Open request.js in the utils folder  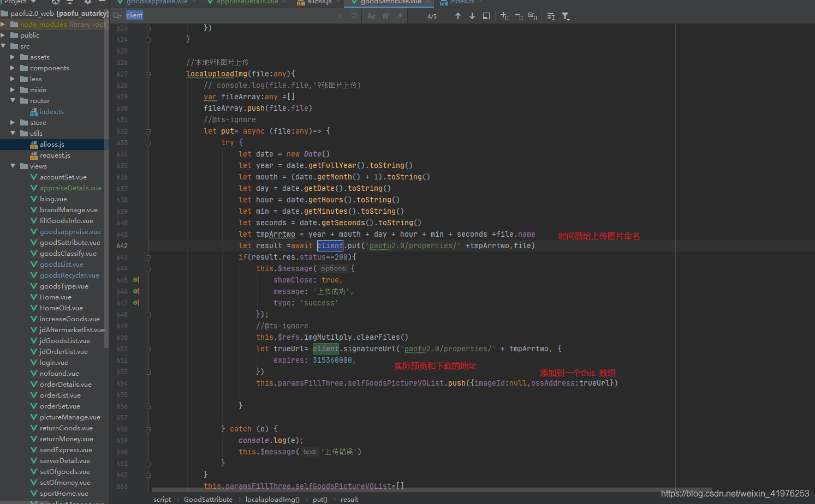click(55, 155)
